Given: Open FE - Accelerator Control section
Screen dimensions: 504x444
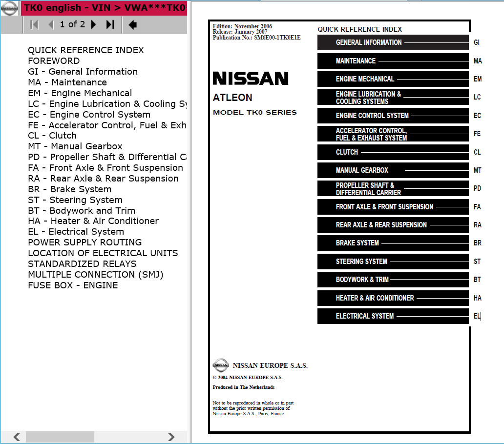Looking at the screenshot, I should (107, 125).
